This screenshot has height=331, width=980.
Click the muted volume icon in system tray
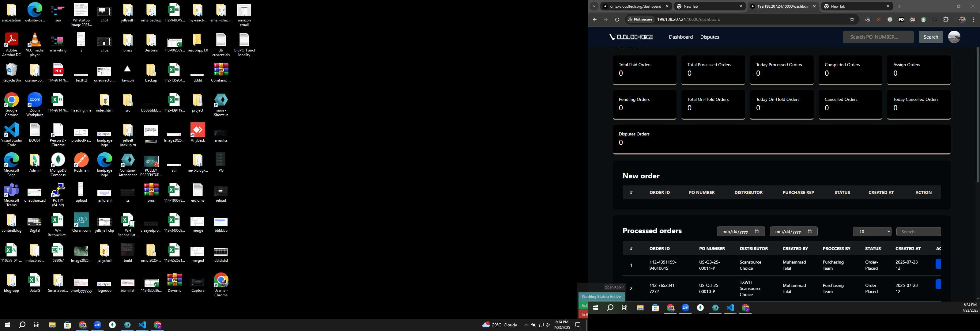click(548, 325)
